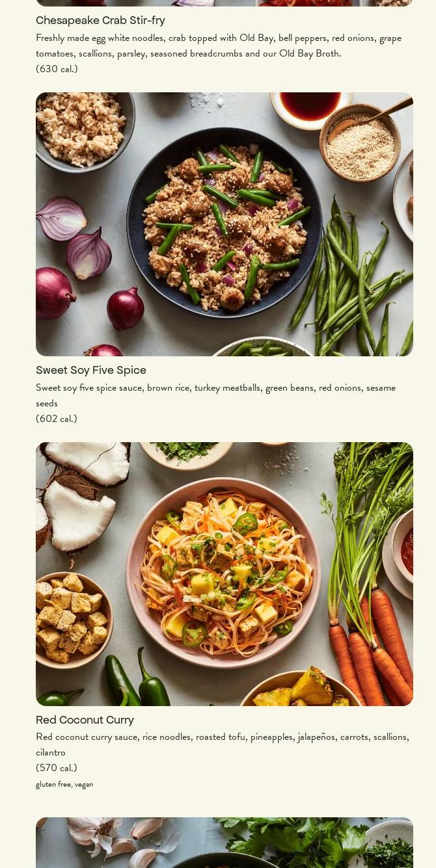Image resolution: width=436 pixels, height=868 pixels.
Task: Click the 570 cal. label
Action: (57, 768)
